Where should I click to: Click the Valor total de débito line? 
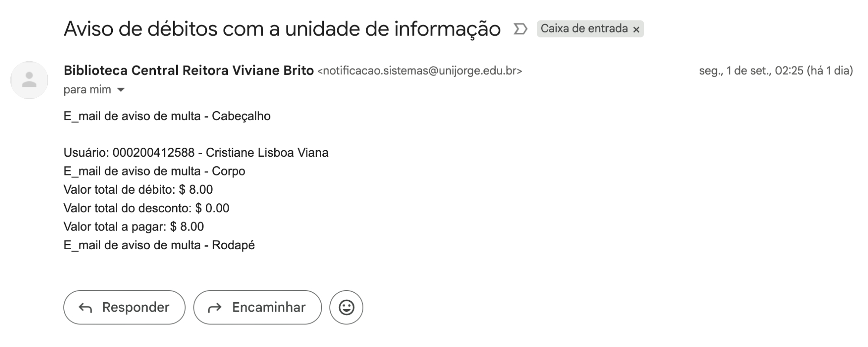click(x=138, y=189)
